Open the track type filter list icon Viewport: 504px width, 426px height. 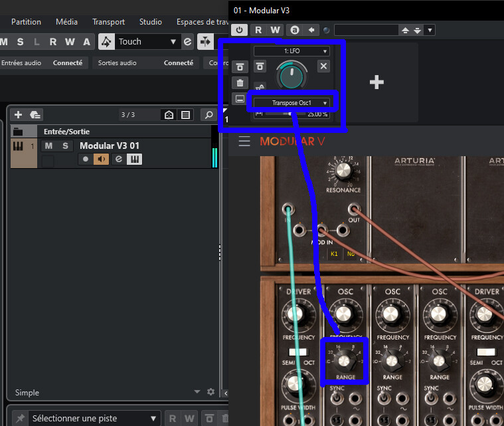click(x=185, y=115)
